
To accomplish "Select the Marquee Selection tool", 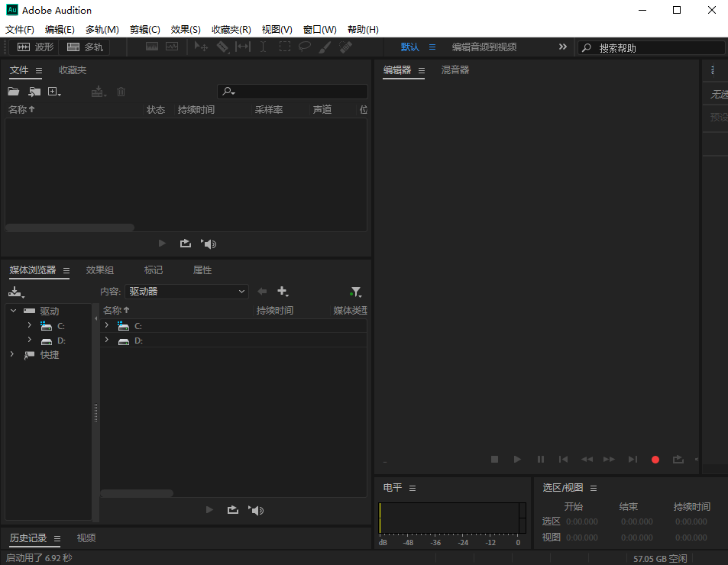I will pos(284,47).
